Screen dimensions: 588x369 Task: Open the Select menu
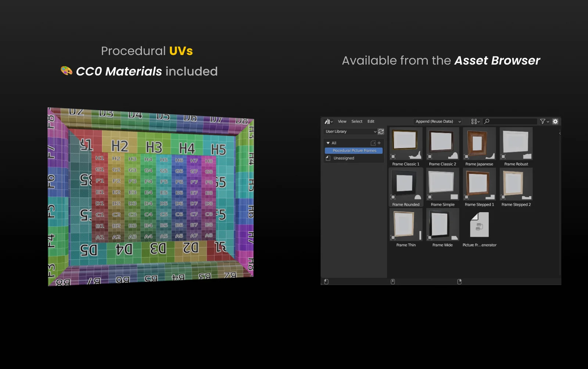click(x=356, y=121)
